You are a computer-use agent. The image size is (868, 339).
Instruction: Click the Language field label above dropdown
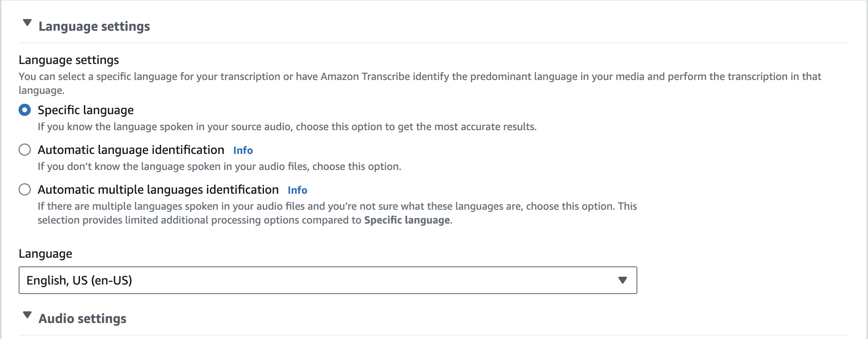coord(45,254)
